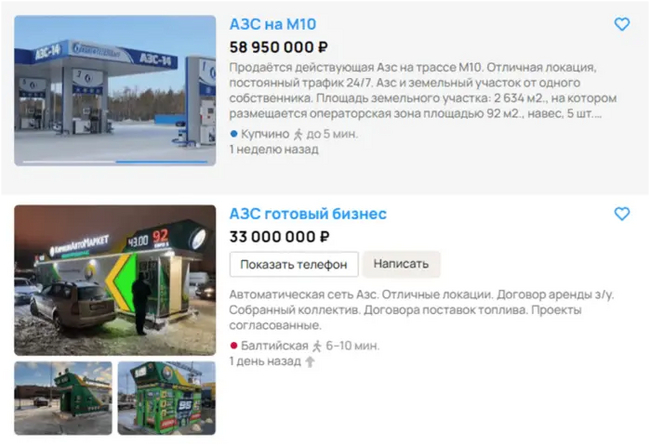Click the 58 950 000 ₽ price
Image resolution: width=650 pixels, height=445 pixels.
tap(279, 47)
